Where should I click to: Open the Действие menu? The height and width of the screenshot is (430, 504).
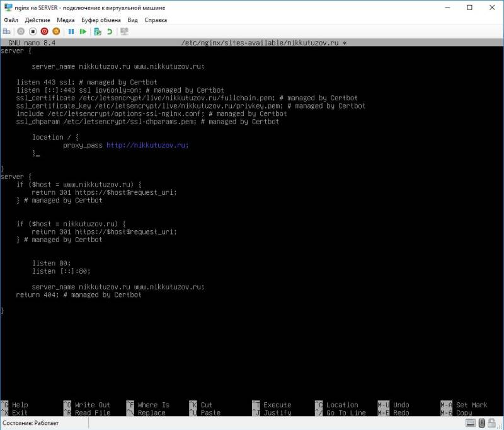tap(38, 20)
